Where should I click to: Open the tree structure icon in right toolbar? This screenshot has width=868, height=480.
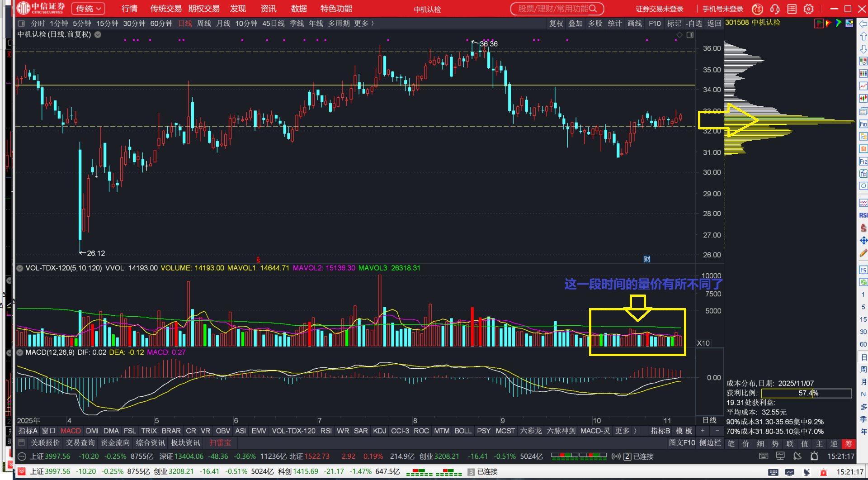tap(863, 136)
